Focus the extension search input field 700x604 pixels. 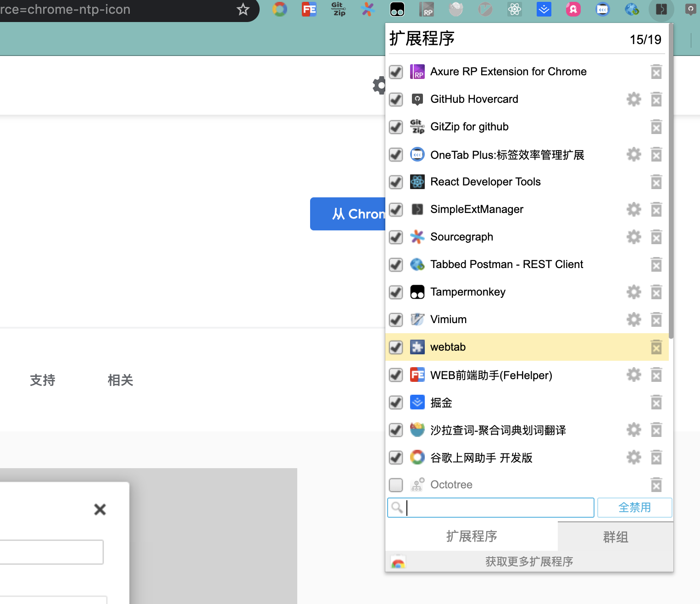491,508
